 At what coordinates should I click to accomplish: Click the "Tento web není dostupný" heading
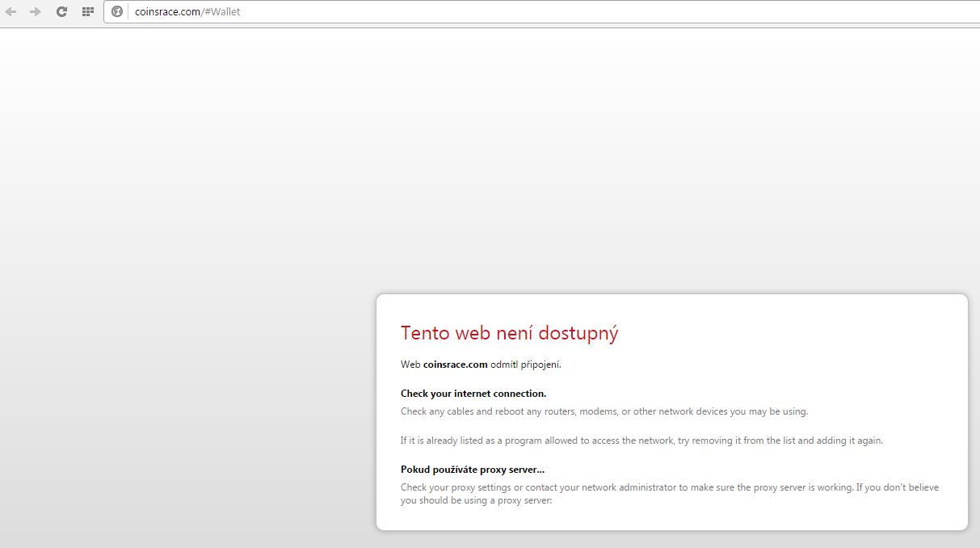click(509, 333)
